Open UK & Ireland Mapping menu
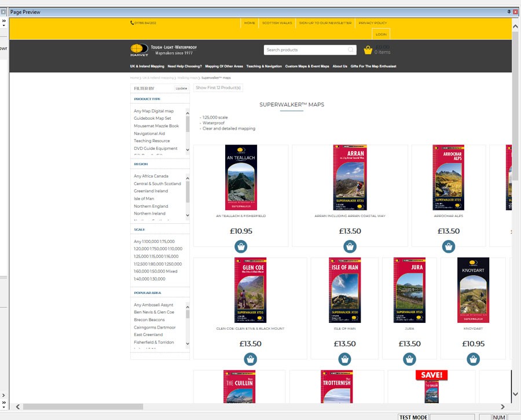Image resolution: width=521 pixels, height=420 pixels. pyautogui.click(x=147, y=67)
